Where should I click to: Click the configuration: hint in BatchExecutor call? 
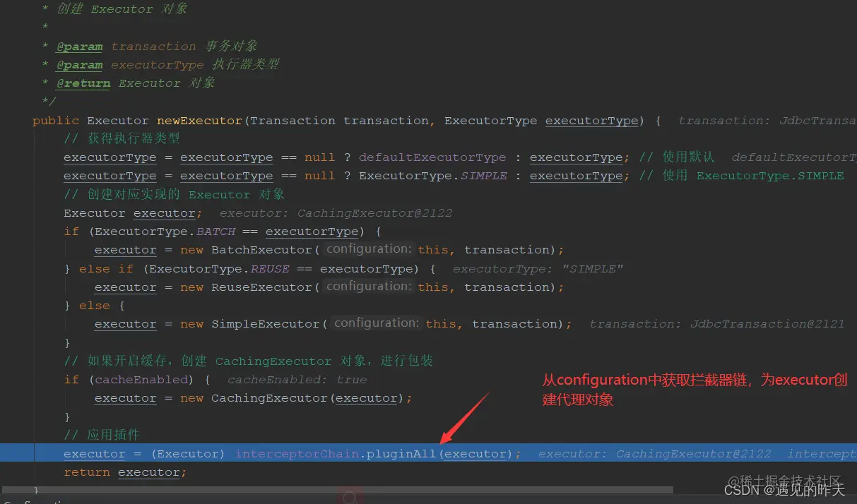(x=370, y=249)
